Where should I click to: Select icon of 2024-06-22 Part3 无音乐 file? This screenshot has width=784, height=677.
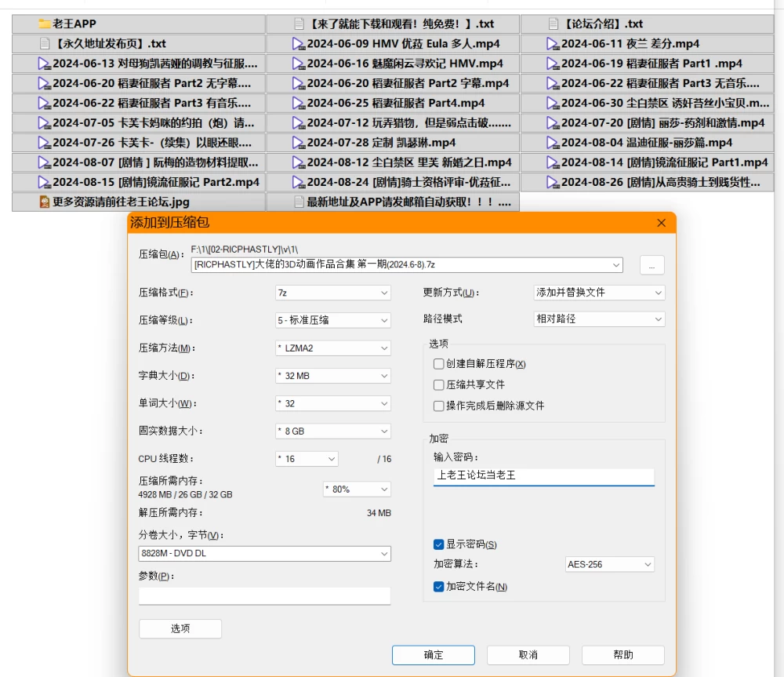[553, 83]
